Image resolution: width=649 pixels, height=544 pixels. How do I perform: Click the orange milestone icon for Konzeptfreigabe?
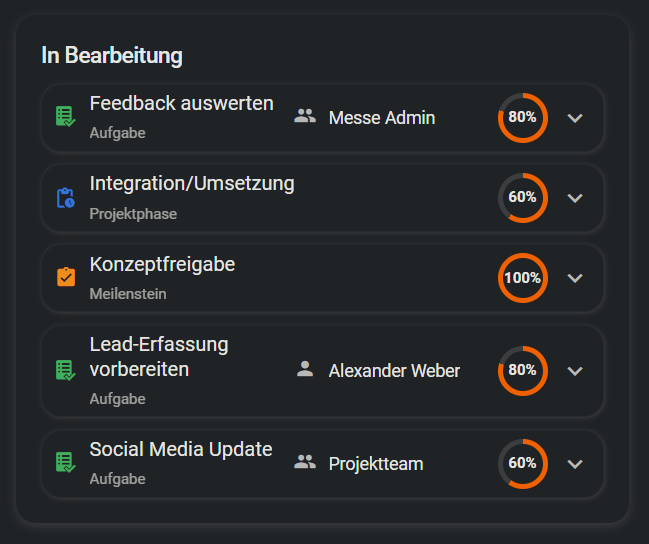65,277
